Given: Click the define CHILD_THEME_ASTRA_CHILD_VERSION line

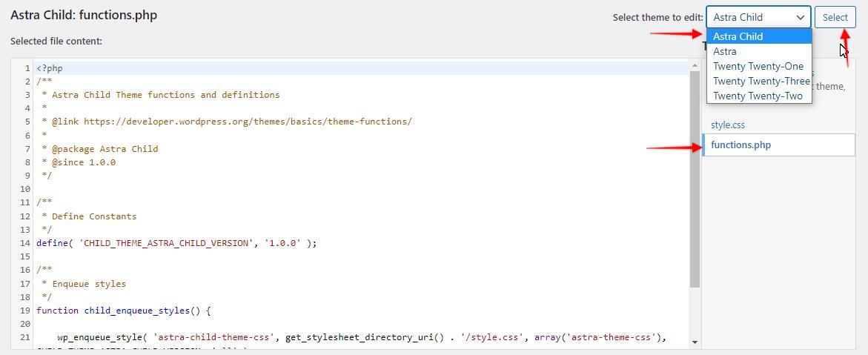Looking at the screenshot, I should pyautogui.click(x=176, y=243).
